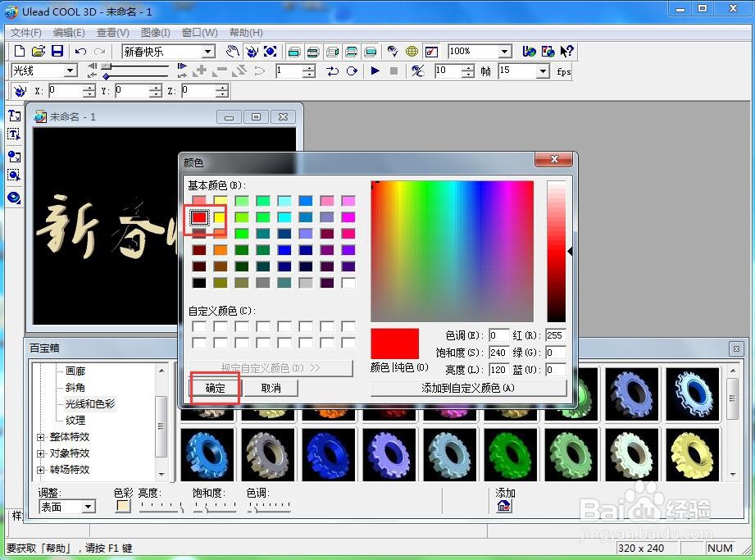Close the 百宝箱 panel
This screenshot has width=755, height=560.
click(736, 348)
